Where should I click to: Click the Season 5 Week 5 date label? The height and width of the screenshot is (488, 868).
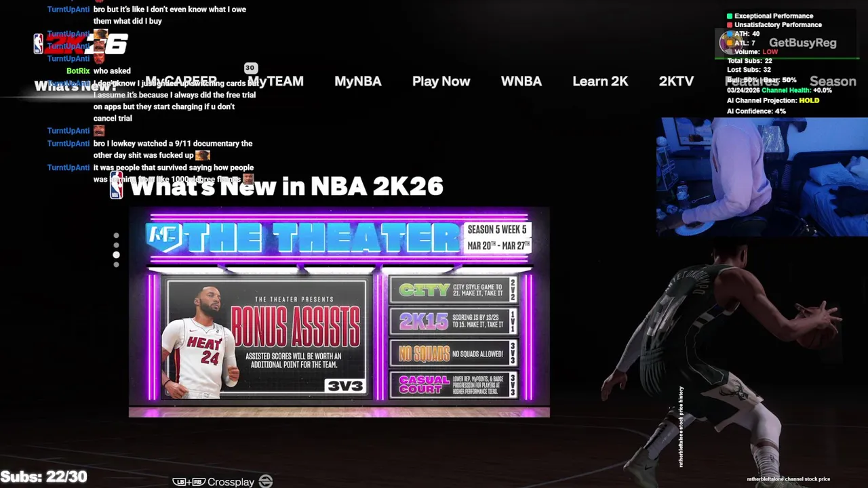point(498,237)
